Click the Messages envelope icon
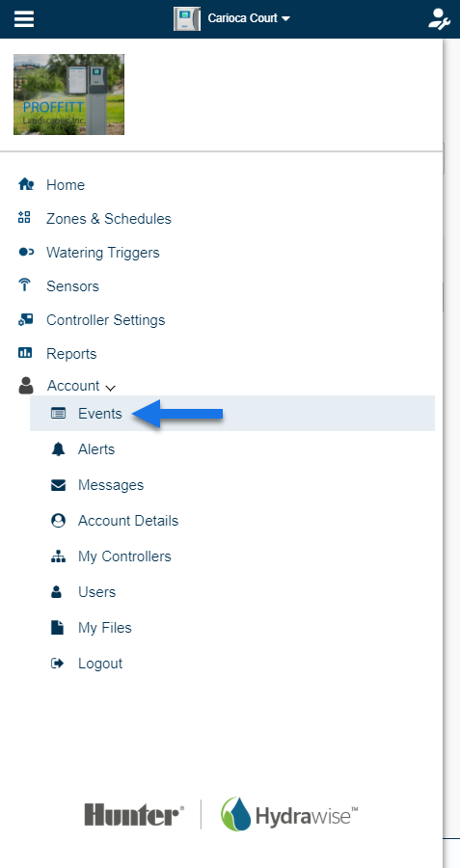The width and height of the screenshot is (460, 868). [x=58, y=485]
